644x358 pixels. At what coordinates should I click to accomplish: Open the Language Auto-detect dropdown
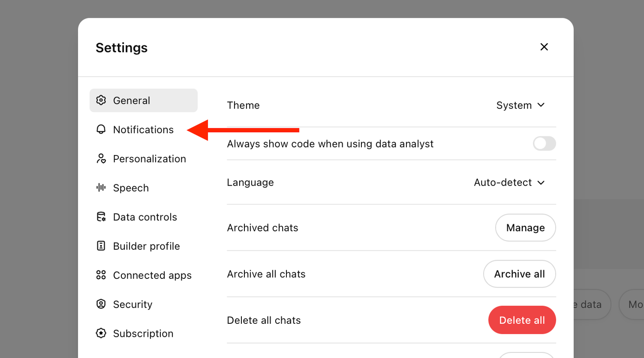click(x=509, y=182)
